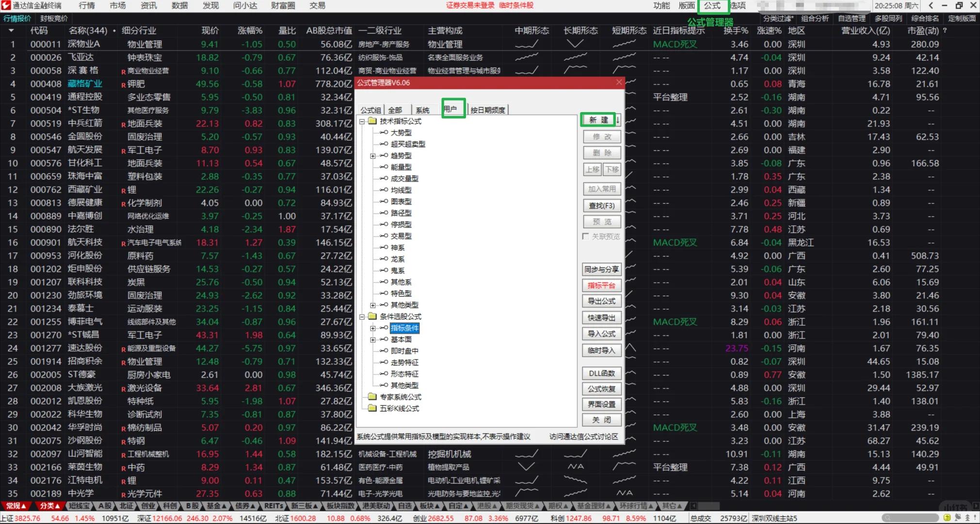Click the 同步与分享 button
The height and width of the screenshot is (524, 980).
point(602,269)
